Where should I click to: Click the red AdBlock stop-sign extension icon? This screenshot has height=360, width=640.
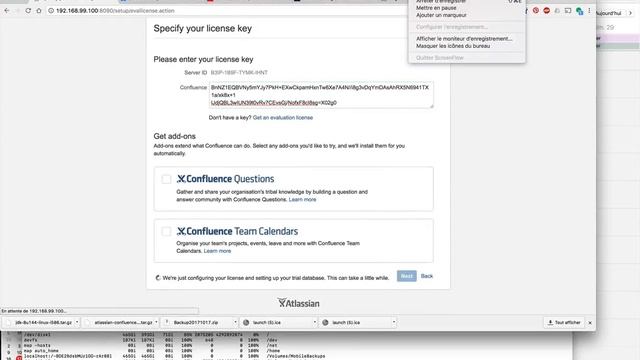[x=547, y=11]
